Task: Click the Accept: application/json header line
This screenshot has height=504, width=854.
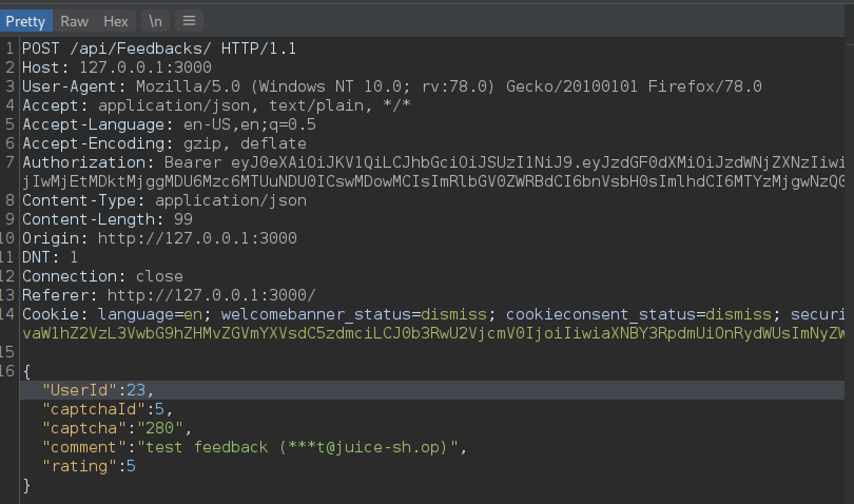Action: pos(216,105)
